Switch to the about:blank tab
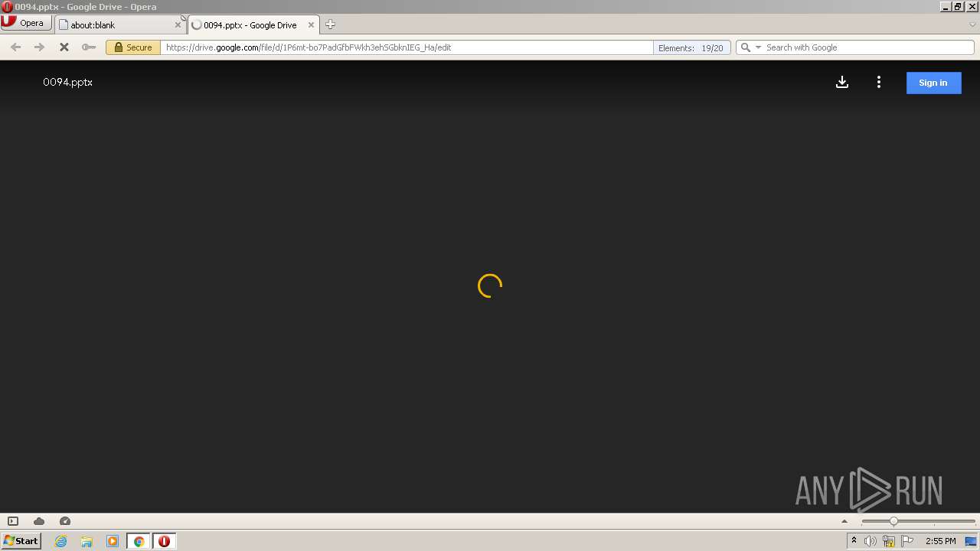 120,24
